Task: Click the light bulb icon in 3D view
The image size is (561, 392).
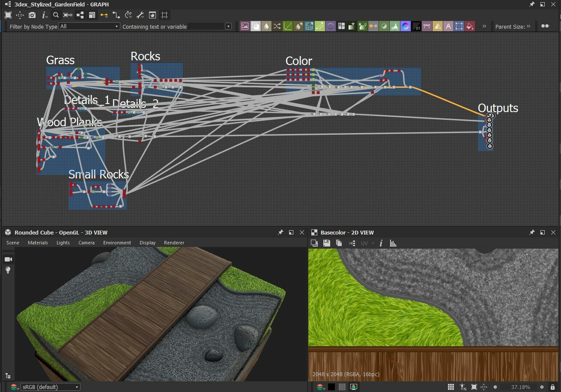Action: 8,270
